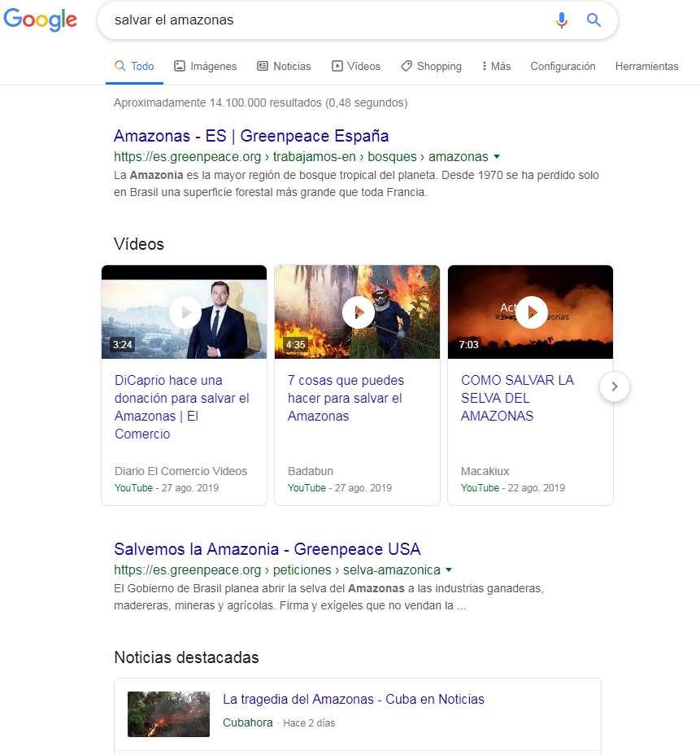Open the Noticias tab
This screenshot has height=755, width=700.
click(x=284, y=66)
